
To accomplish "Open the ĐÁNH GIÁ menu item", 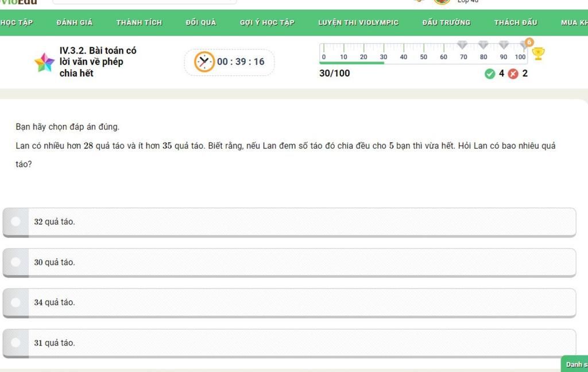I will pos(74,22).
